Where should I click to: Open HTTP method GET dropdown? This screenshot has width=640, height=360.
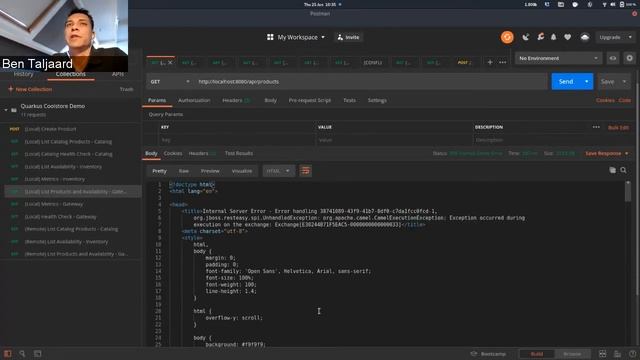pos(170,82)
